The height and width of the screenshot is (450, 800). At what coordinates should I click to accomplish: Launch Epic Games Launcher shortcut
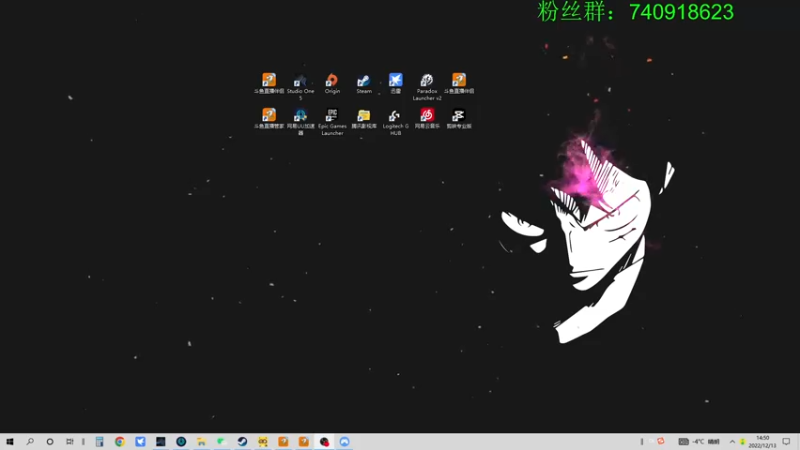pyautogui.click(x=332, y=121)
